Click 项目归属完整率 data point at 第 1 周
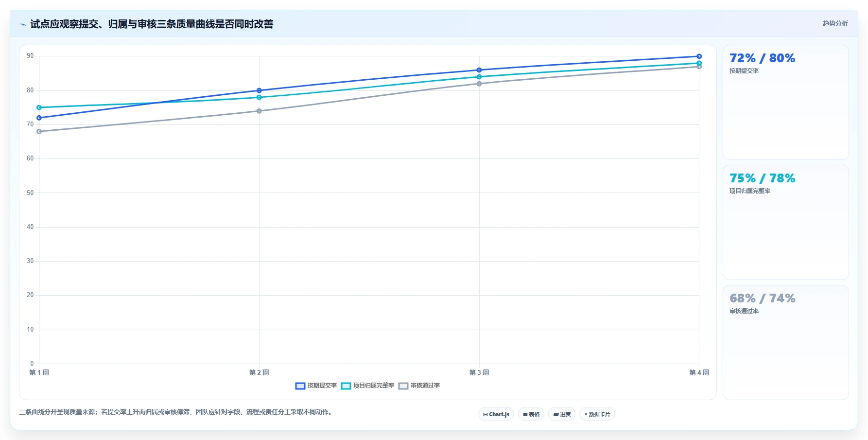The height and width of the screenshot is (440, 868). (x=39, y=107)
